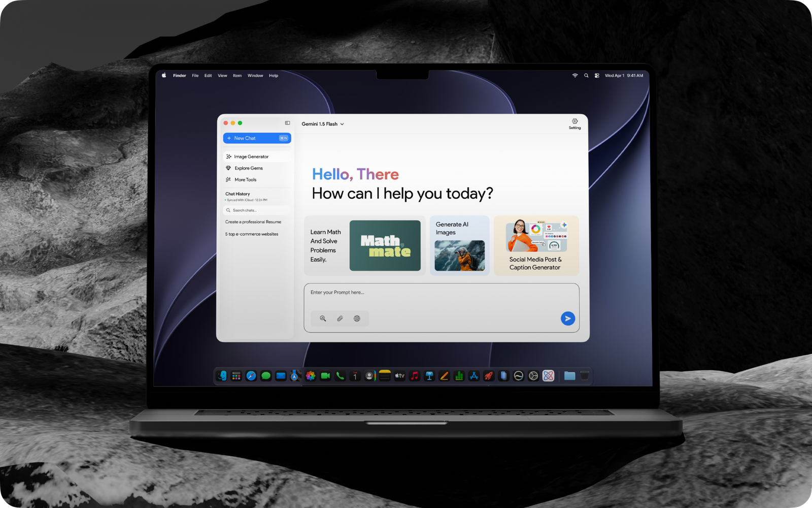812x508 pixels.
Task: Attach a file with the paperclip icon
Action: [x=340, y=319]
